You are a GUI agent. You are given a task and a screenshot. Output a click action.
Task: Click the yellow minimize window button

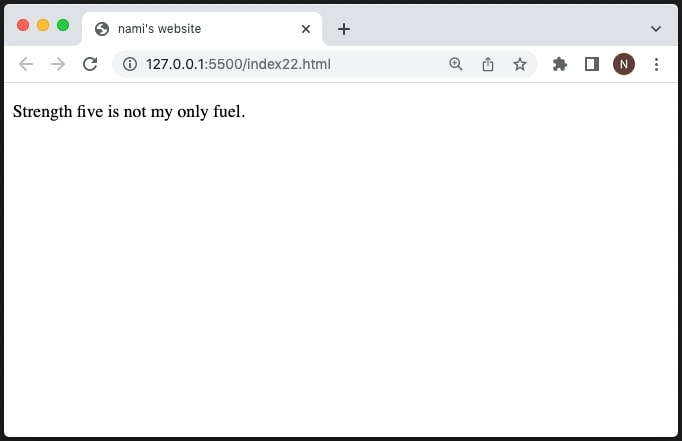(43, 25)
